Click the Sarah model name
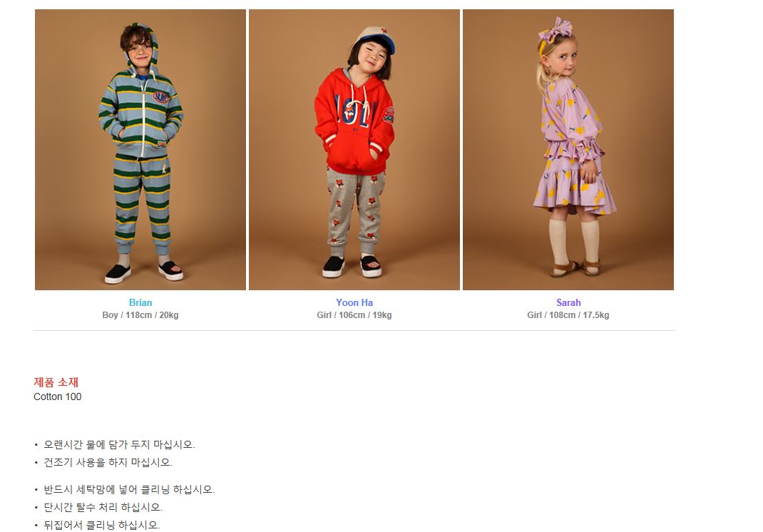The width and height of the screenshot is (763, 532). point(568,302)
